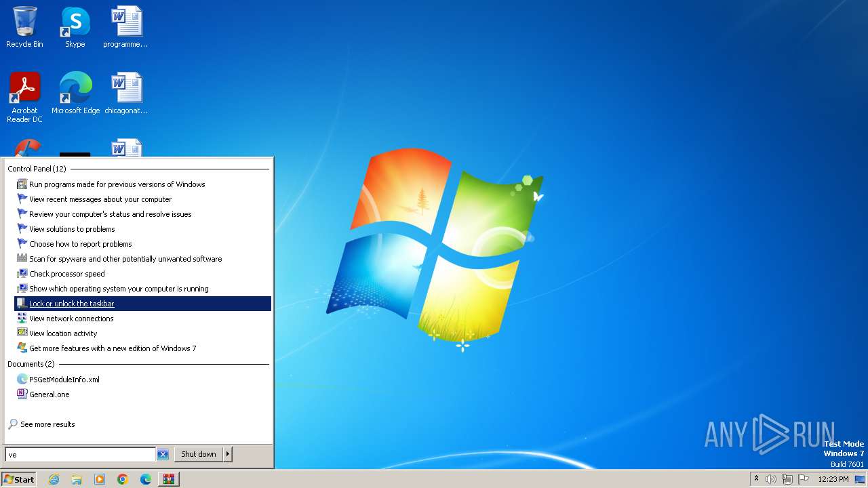Open the General.one document

[x=142, y=394]
